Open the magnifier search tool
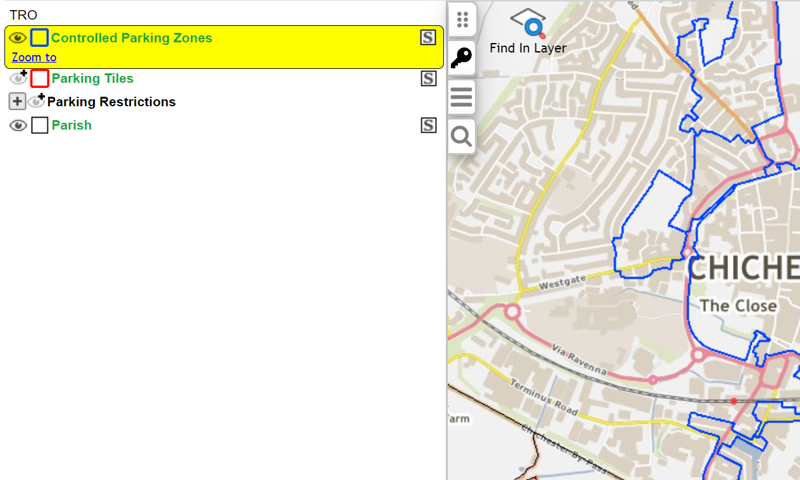This screenshot has height=480, width=800. click(x=461, y=136)
